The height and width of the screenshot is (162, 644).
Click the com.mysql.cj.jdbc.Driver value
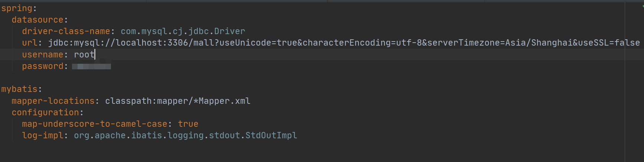click(x=183, y=31)
